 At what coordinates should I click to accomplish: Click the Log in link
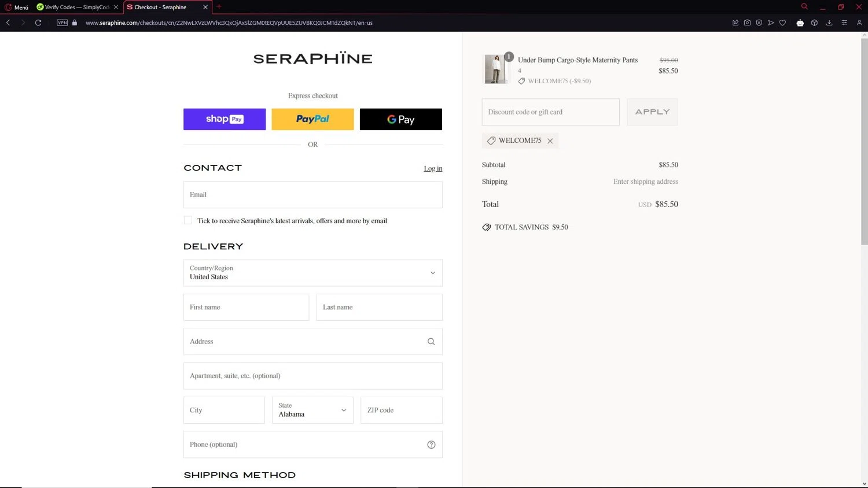[x=433, y=168]
